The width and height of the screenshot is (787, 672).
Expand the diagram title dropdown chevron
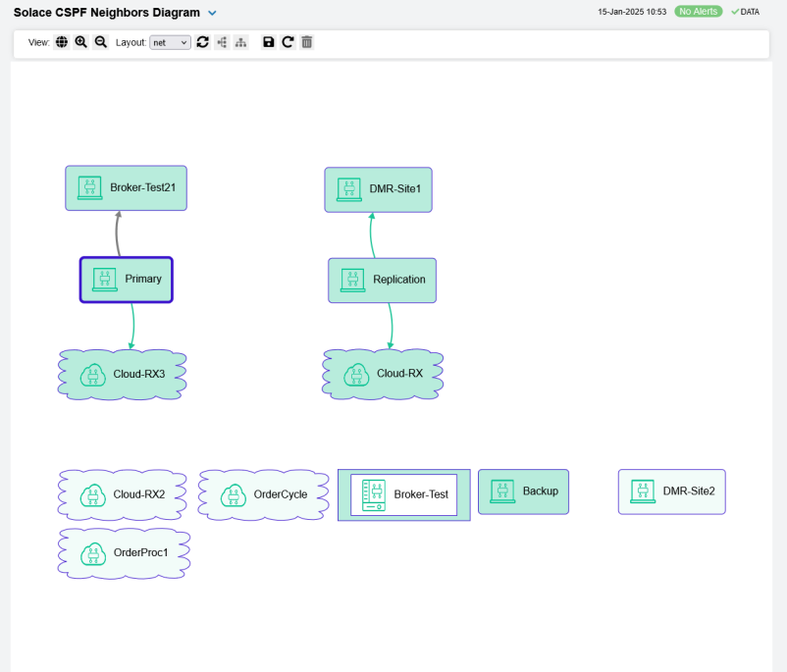[x=212, y=14]
